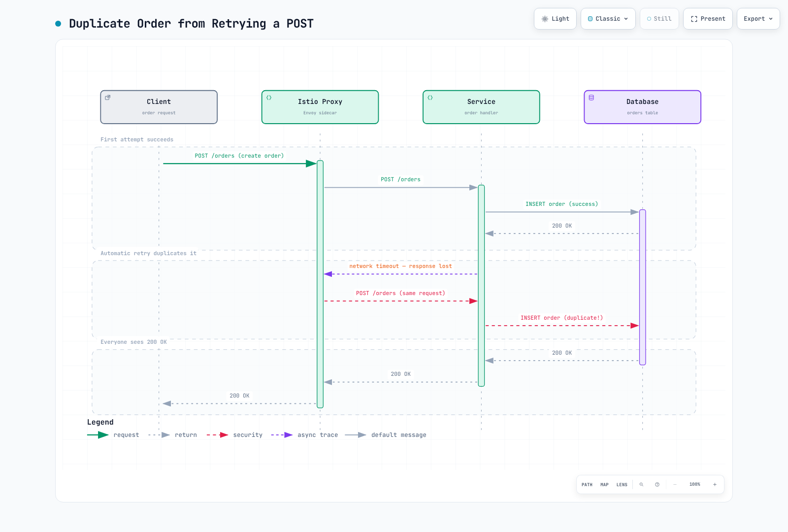
Task: Click the sun icon on Light button
Action: coord(545,19)
